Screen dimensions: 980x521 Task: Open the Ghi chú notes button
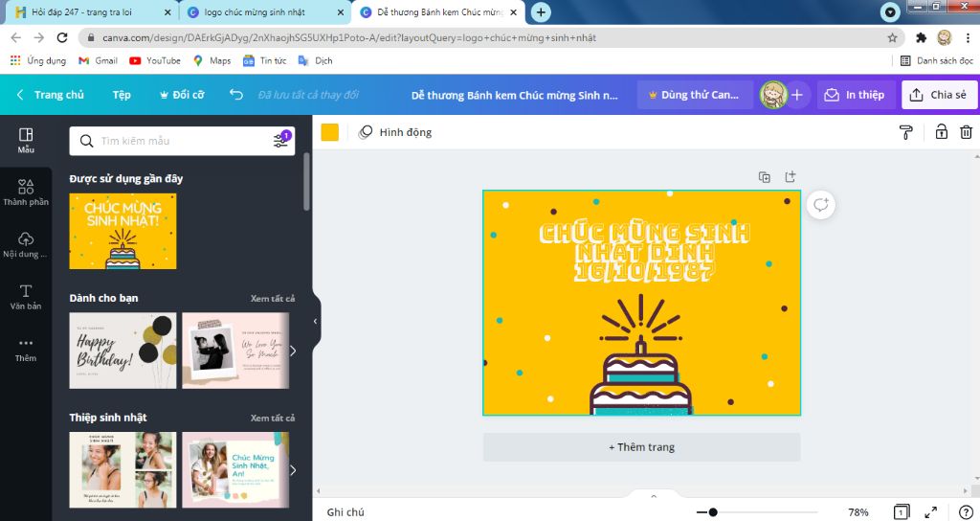click(345, 511)
